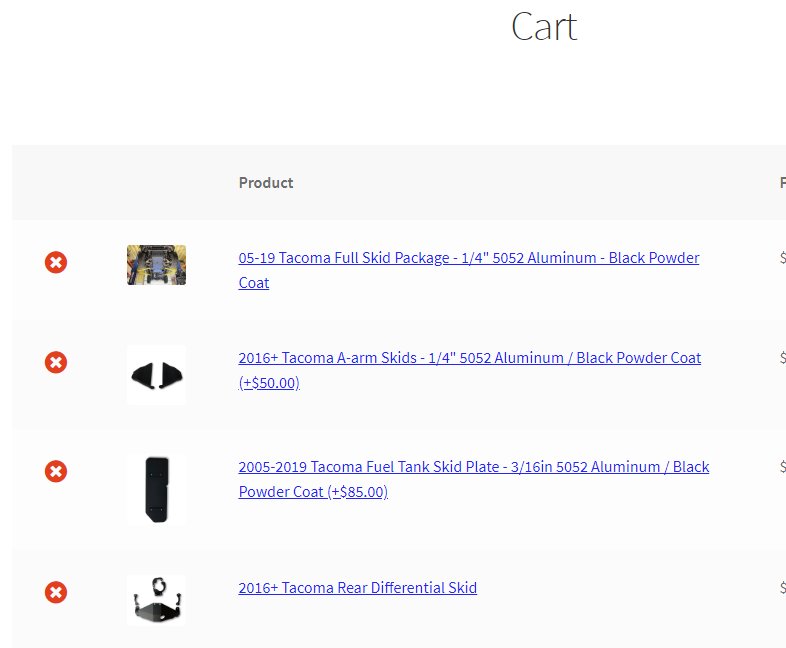
Task: Open the Rear Differential Skid thumbnail
Action: 156,600
